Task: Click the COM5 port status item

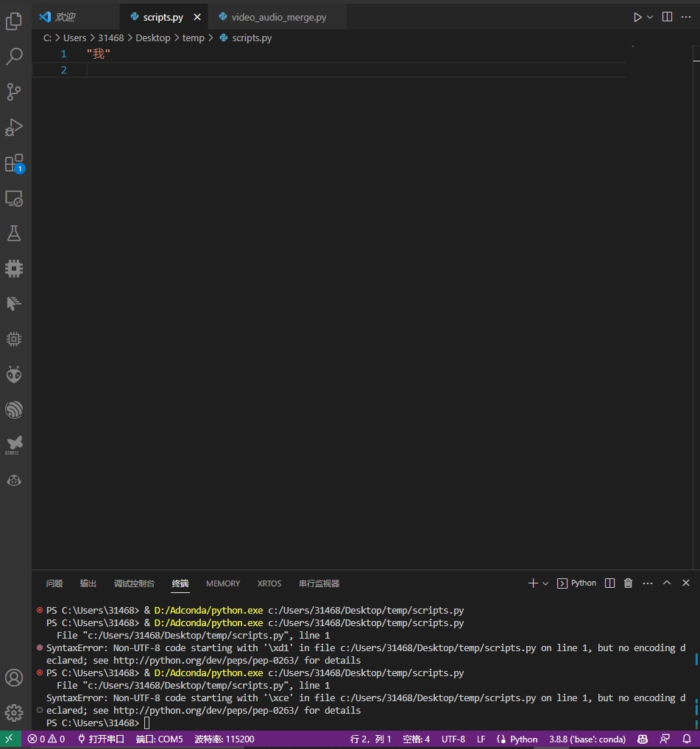Action: click(159, 739)
